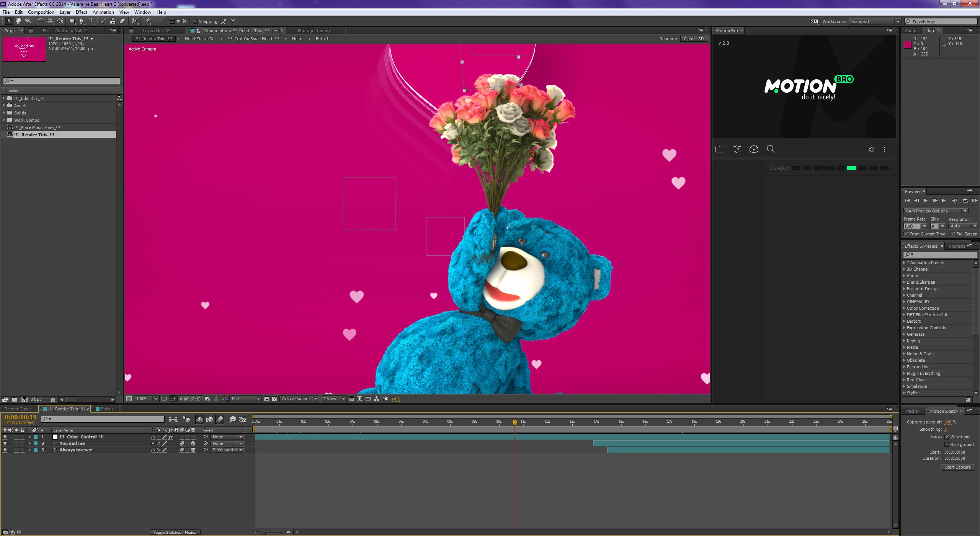Click the pink color swatch in Info
The width and height of the screenshot is (980, 536).
tap(907, 45)
